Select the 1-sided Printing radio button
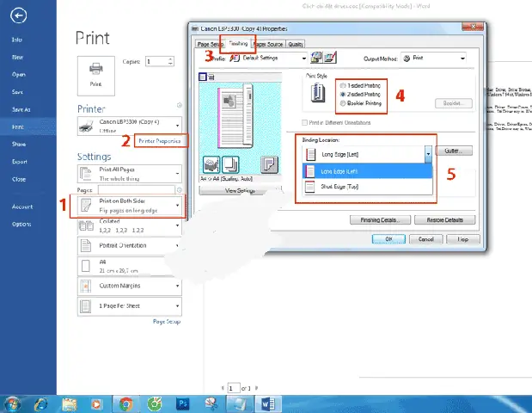The width and height of the screenshot is (532, 413). tap(343, 85)
